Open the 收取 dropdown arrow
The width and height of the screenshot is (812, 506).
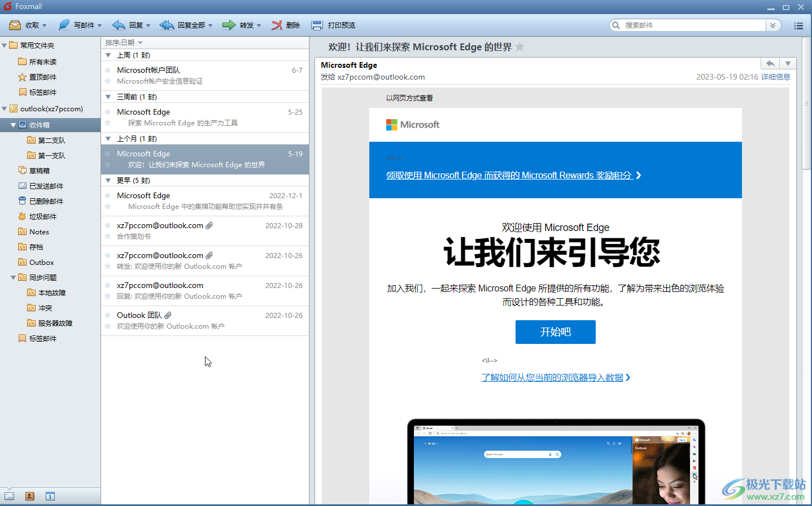pyautogui.click(x=44, y=25)
